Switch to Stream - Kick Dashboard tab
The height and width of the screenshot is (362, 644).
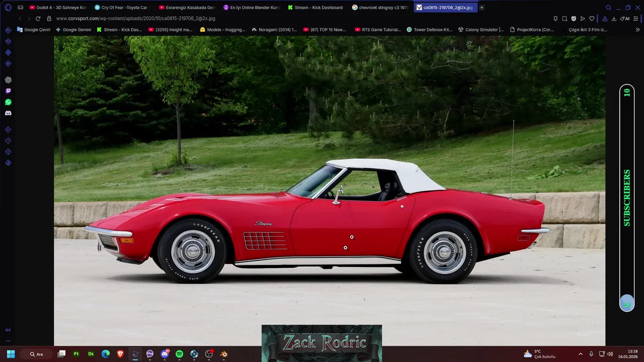coord(316,8)
